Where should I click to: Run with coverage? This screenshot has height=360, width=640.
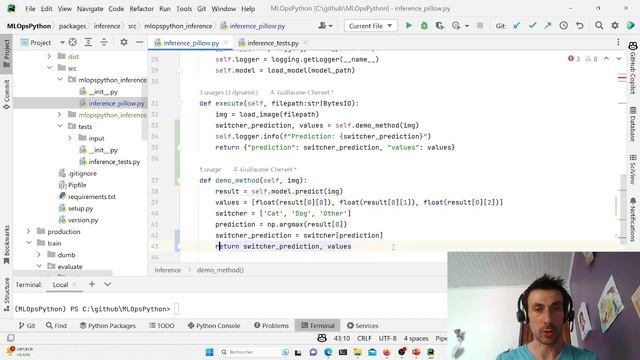click(x=440, y=26)
